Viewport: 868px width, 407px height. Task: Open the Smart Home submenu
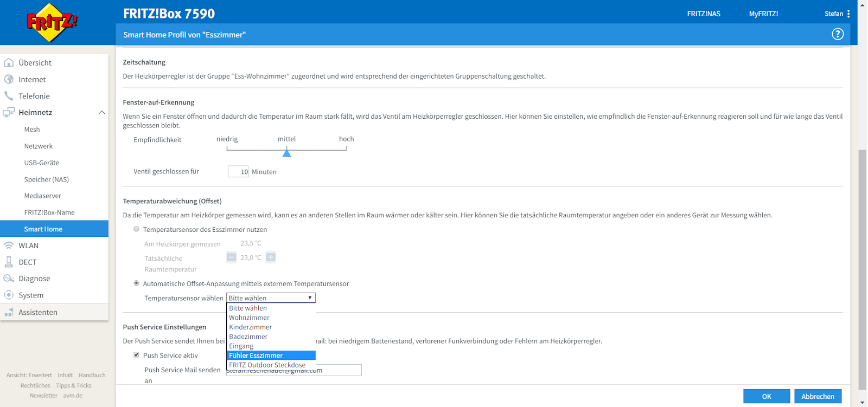pos(54,229)
